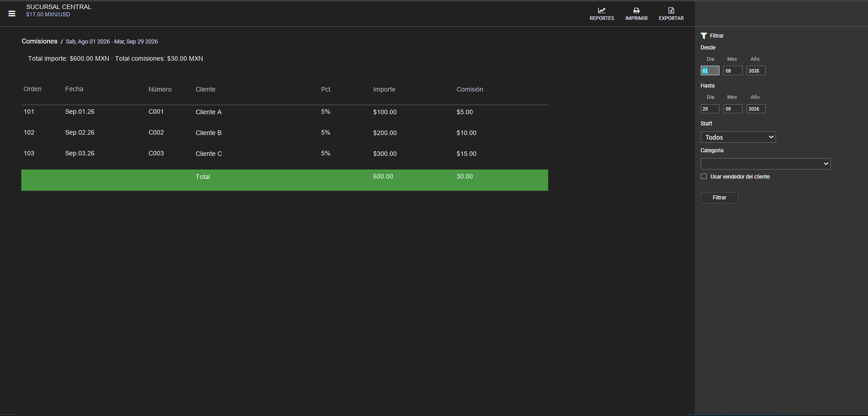Screen dimensions: 868x416
Task: Focus the Desde Mes field 08
Action: [x=733, y=71]
